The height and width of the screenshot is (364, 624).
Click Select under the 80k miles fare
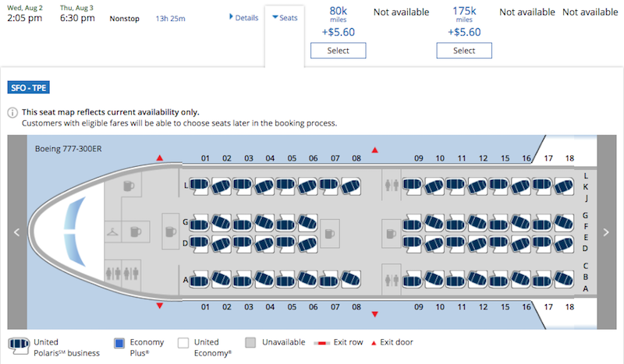339,51
